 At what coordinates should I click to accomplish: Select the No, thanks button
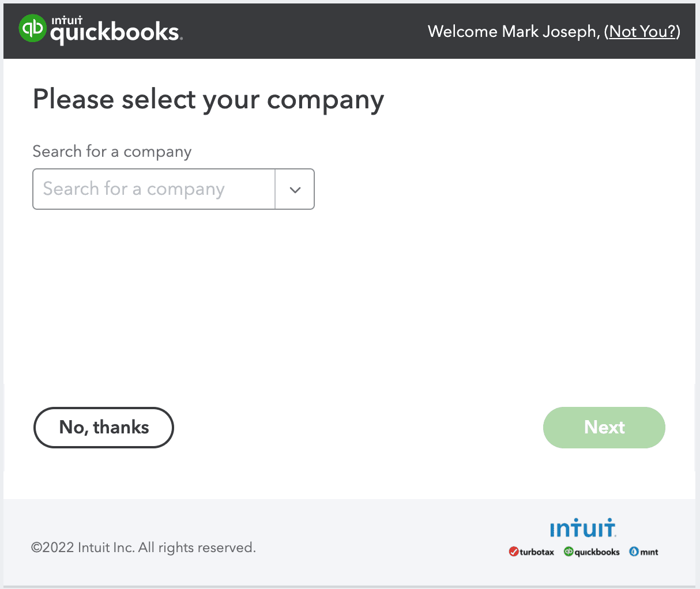[x=103, y=427]
